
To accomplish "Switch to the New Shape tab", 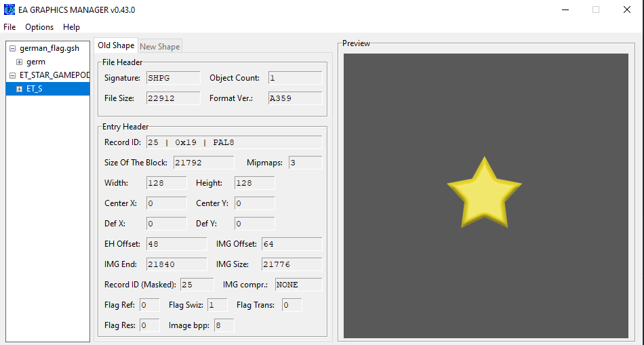I will click(x=160, y=46).
